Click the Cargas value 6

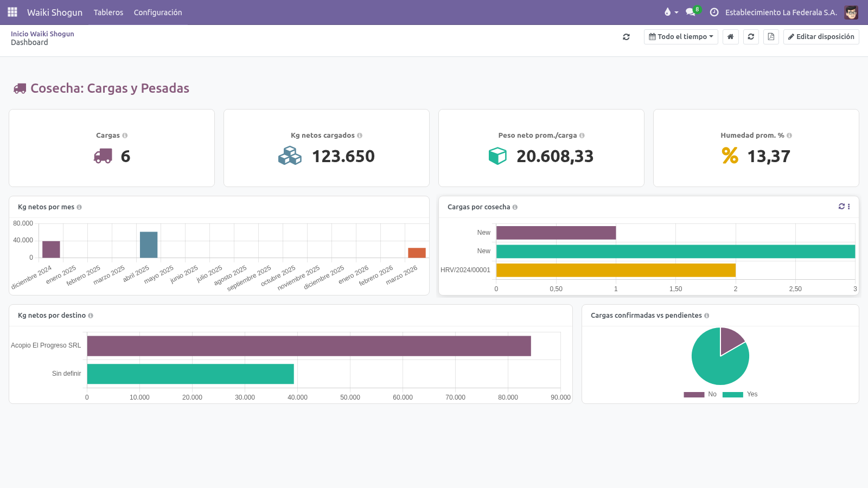pyautogui.click(x=125, y=156)
